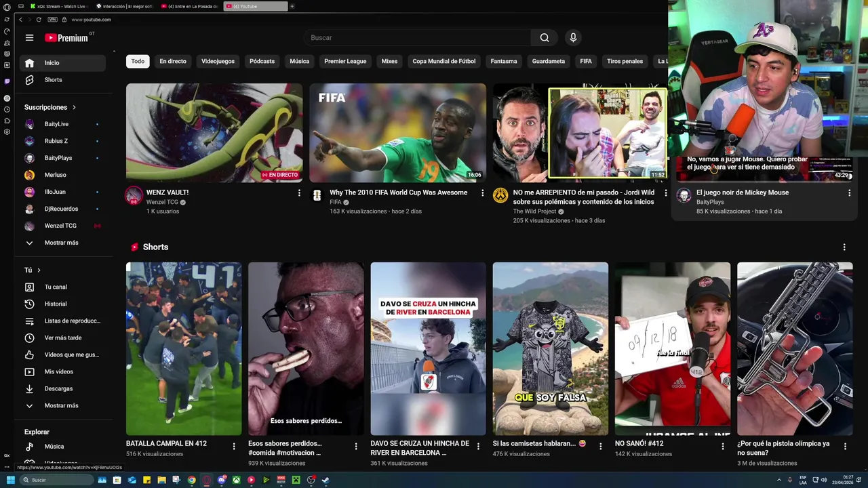The height and width of the screenshot is (488, 868).
Task: Show hidden system tray icons
Action: pos(779,480)
